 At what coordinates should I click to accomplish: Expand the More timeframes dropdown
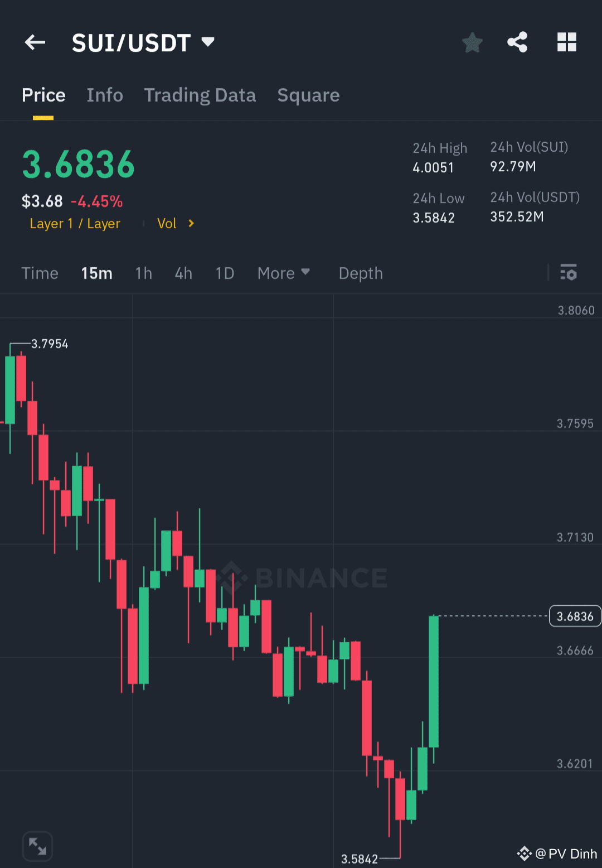click(284, 273)
